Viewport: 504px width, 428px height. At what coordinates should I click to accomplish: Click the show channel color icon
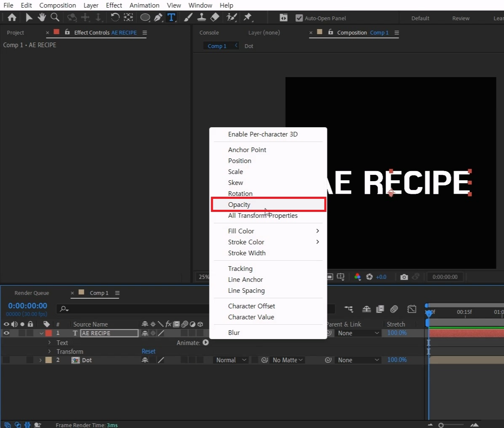357,277
